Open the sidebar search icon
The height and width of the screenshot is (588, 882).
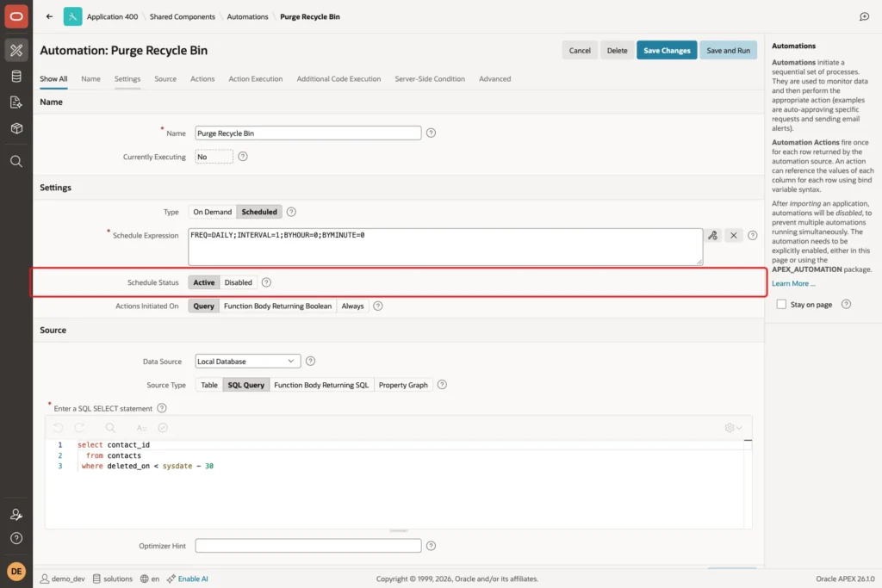[x=16, y=161]
